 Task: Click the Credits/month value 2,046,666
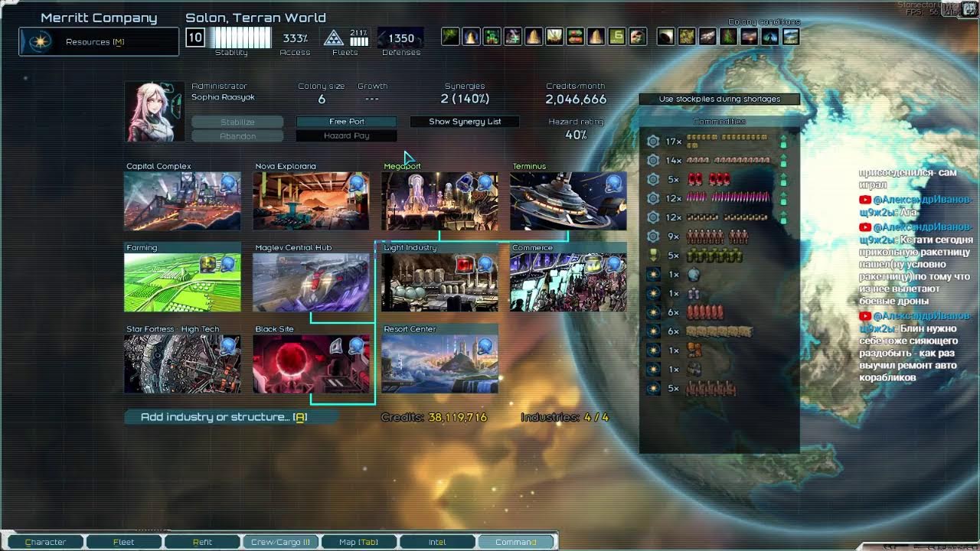click(576, 99)
